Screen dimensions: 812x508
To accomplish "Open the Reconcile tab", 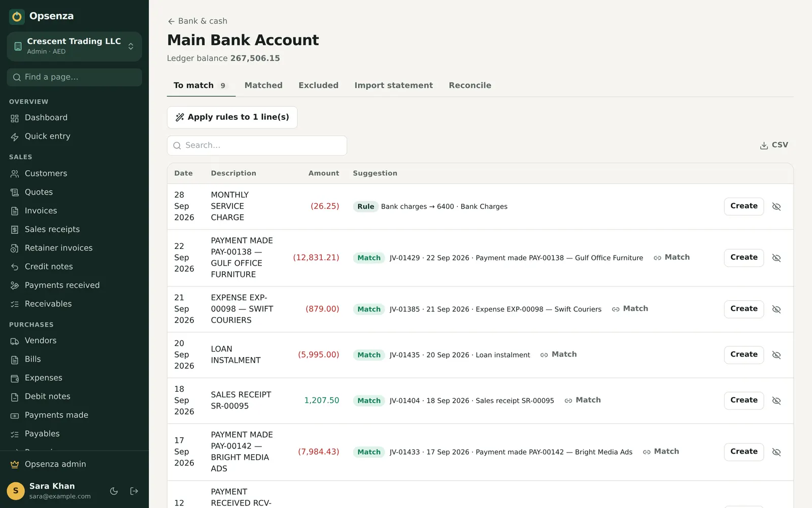I will tap(470, 85).
